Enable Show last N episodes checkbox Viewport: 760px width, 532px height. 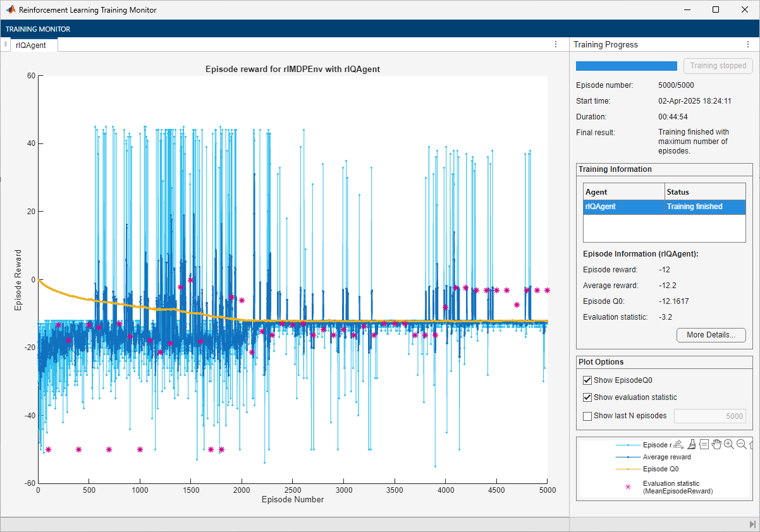(587, 416)
